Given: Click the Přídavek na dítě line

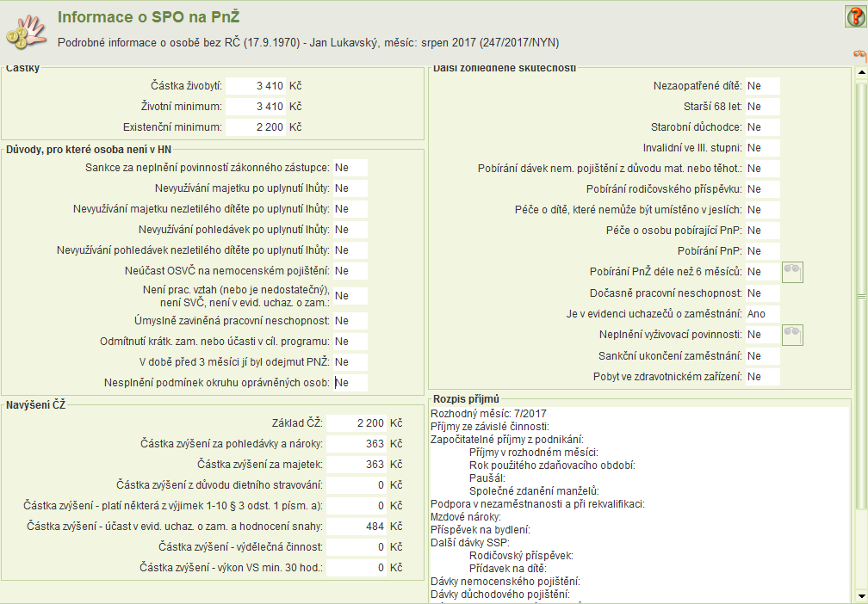Looking at the screenshot, I should pos(508,569).
